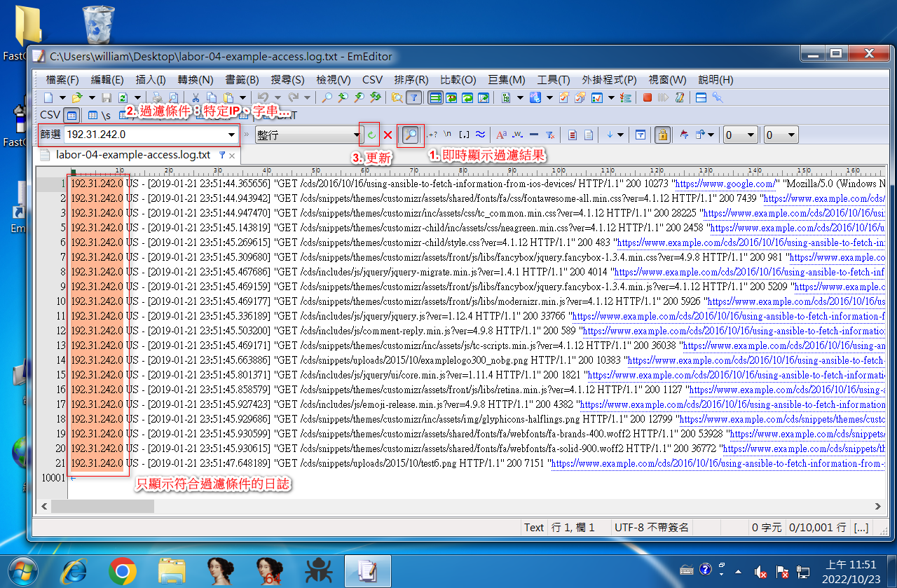
Task: Expand the Paste dropdown arrow
Action: [x=243, y=97]
